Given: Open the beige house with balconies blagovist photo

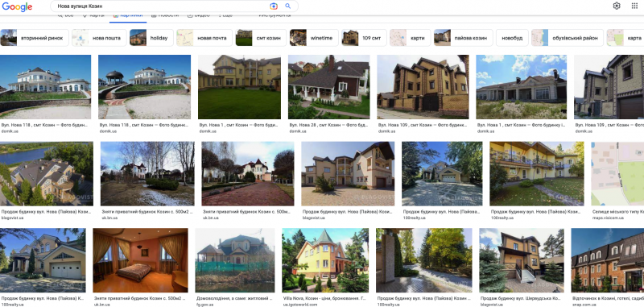Looking at the screenshot, I should click(x=348, y=174).
